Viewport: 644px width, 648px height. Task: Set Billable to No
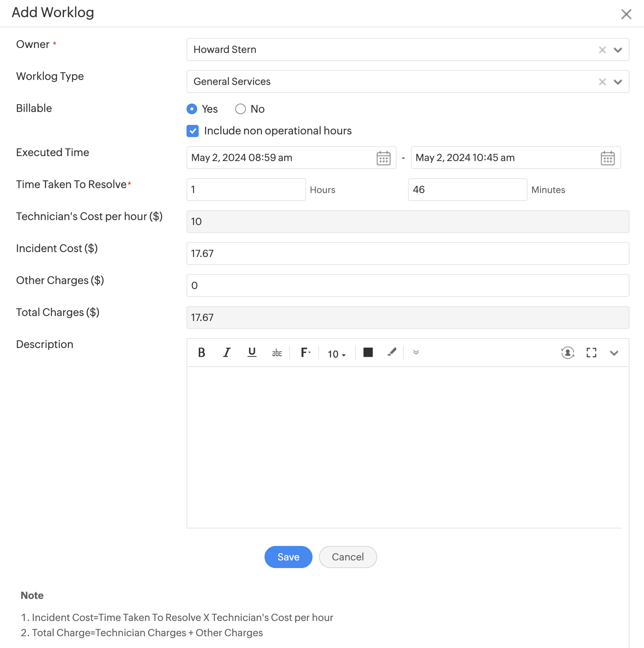point(241,109)
